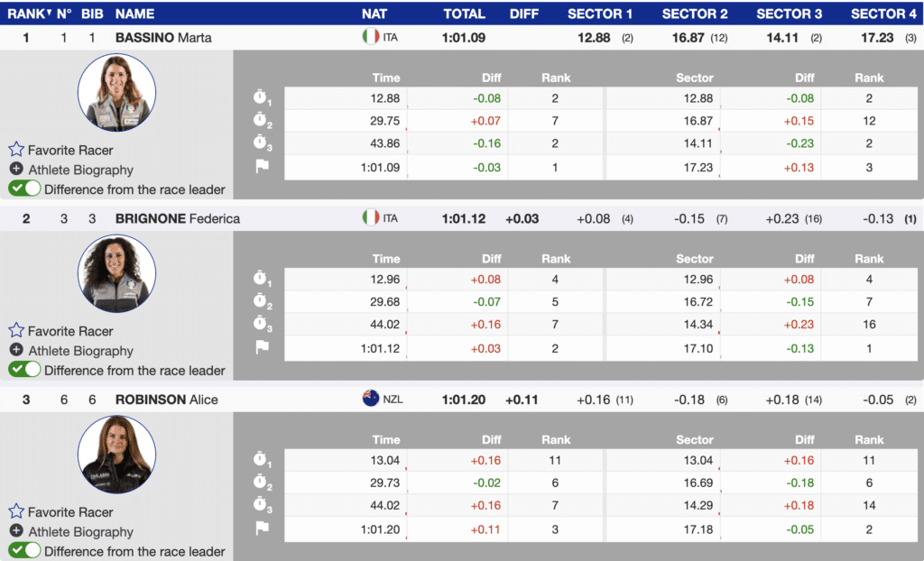Click the Italian flag in Bassino's row
This screenshot has height=561, width=924.
[x=370, y=37]
